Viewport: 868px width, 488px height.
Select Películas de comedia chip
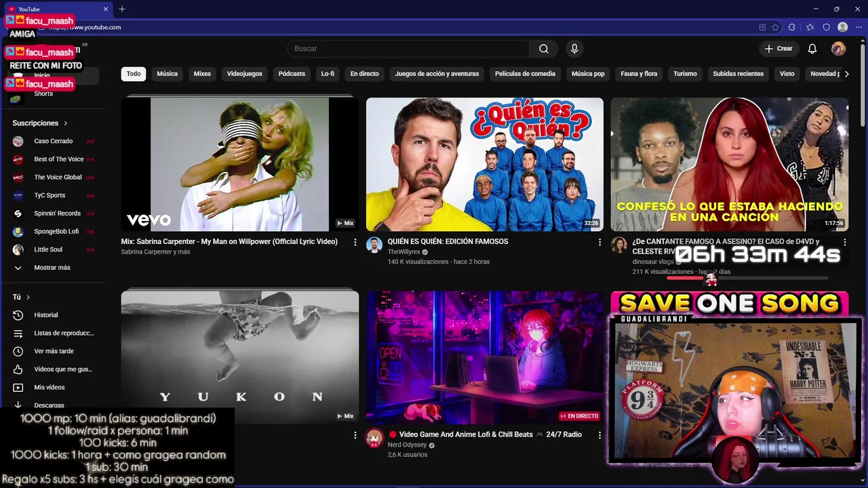tap(525, 74)
